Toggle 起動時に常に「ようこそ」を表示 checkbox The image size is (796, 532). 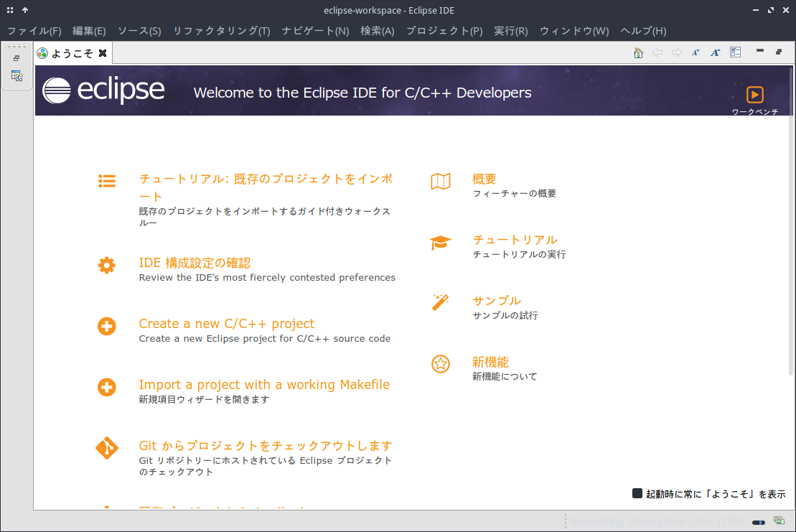click(x=637, y=493)
